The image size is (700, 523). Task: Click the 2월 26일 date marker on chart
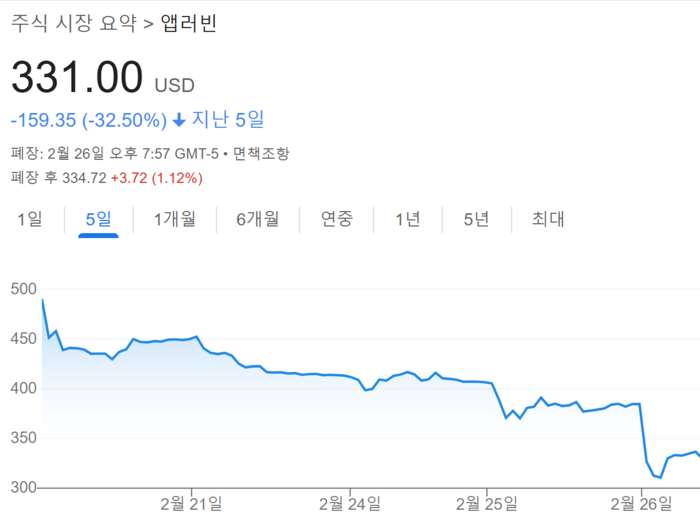coord(639,500)
